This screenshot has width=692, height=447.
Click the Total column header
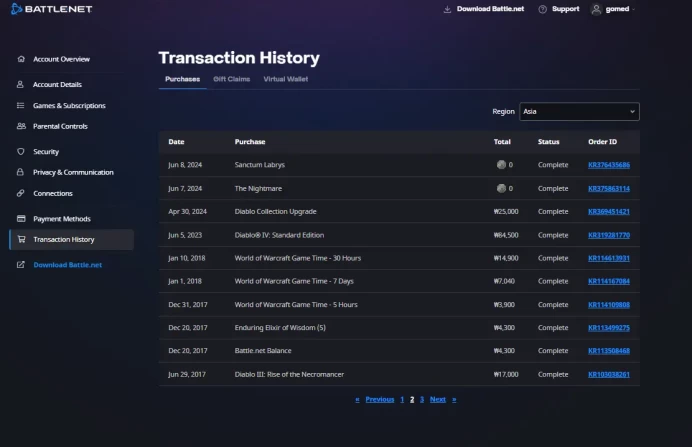click(502, 142)
